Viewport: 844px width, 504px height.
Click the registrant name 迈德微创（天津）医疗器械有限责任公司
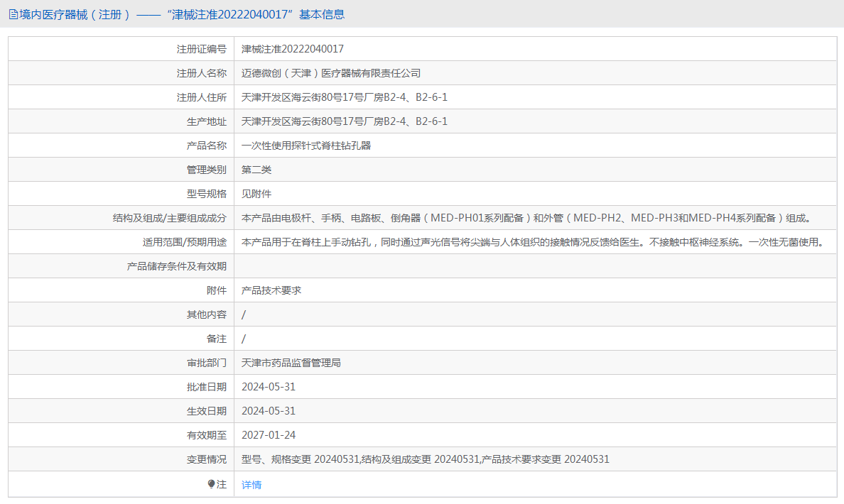coord(331,73)
